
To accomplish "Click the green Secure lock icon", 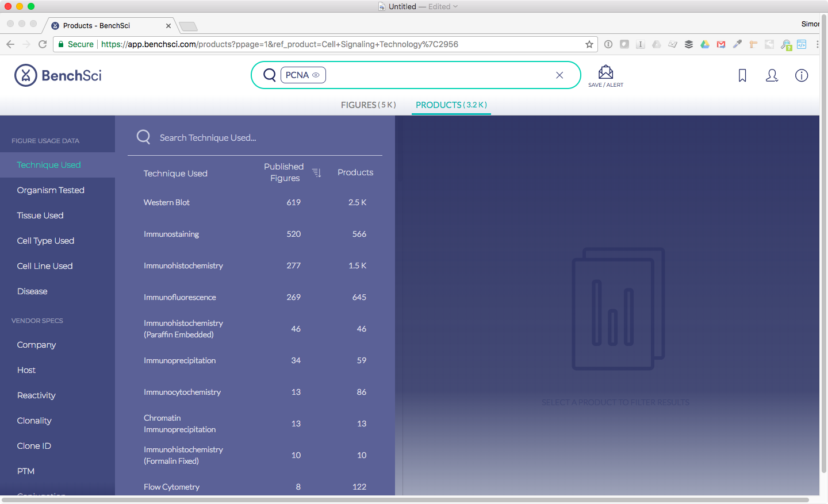I will coord(61,44).
